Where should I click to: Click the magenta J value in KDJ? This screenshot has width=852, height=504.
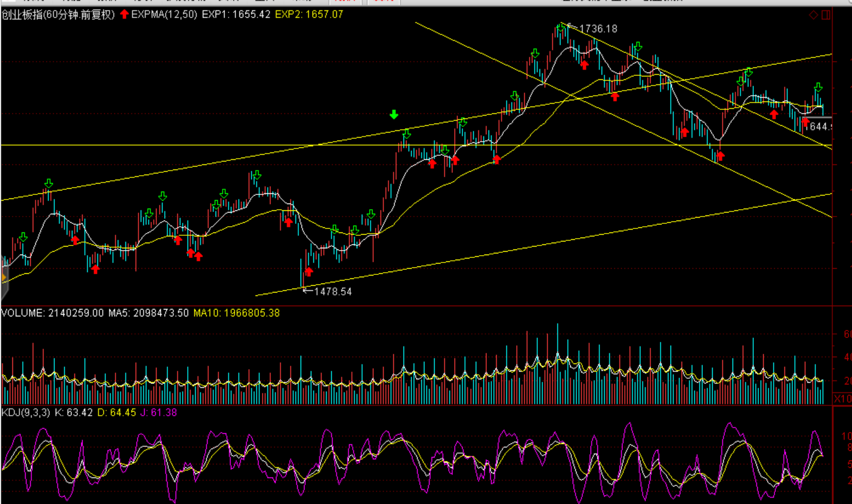[159, 413]
